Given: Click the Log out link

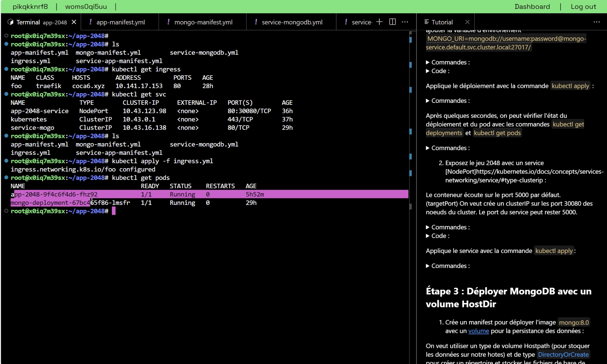Looking at the screenshot, I should 583,7.
